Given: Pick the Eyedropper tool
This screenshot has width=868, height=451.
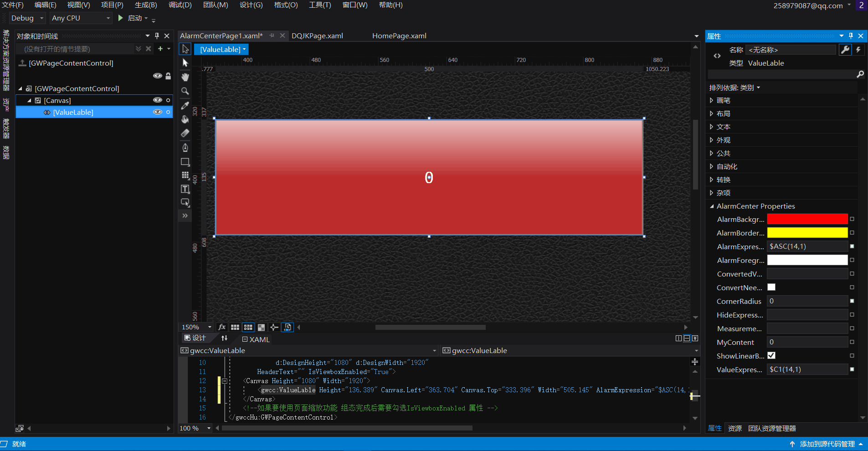Looking at the screenshot, I should point(185,105).
